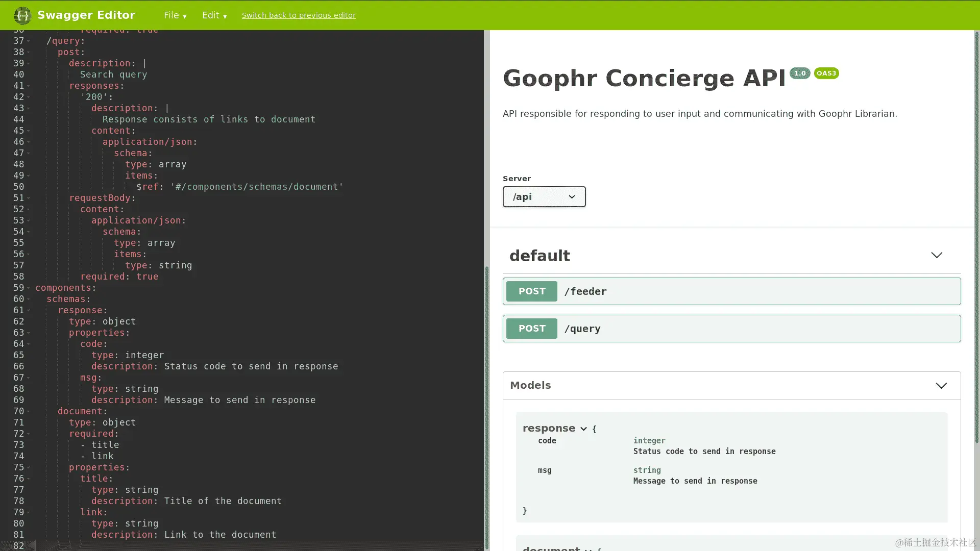Click Switch back to previous editor link
Screen dimensions: 980x551
pyautogui.click(x=299, y=15)
